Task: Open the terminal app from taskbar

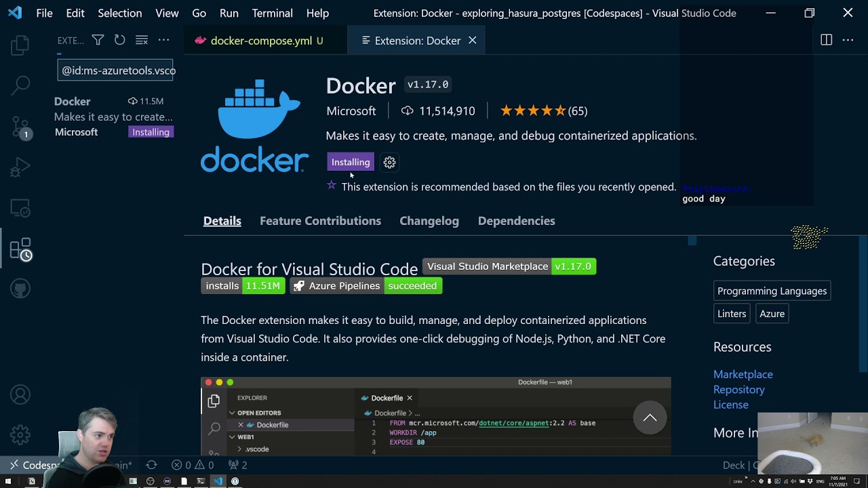Action: (201, 481)
